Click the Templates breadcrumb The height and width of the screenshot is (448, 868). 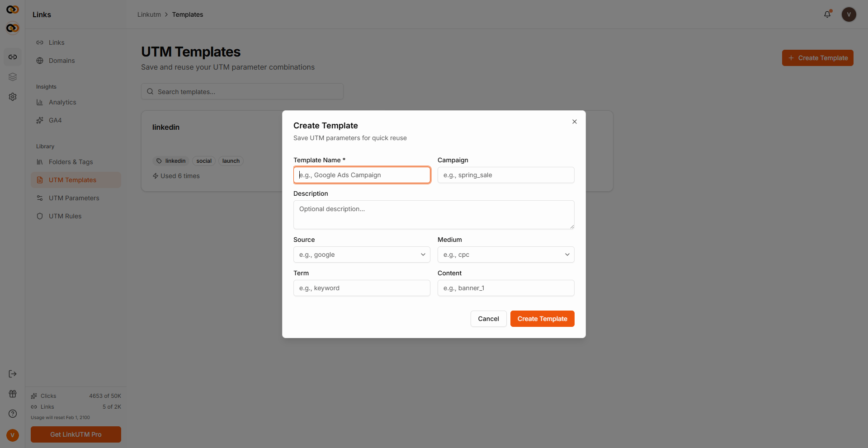click(188, 14)
